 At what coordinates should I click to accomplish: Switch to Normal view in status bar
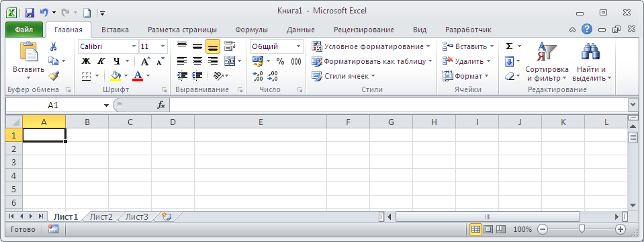click(475, 229)
